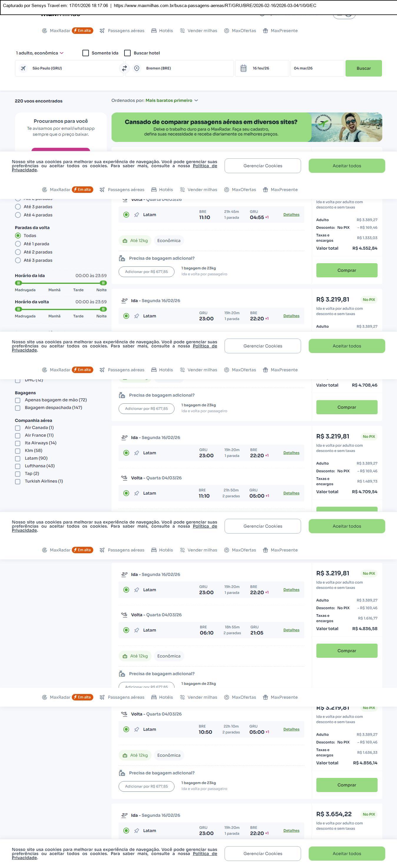Click the MaxPresente gift icon in top navigation
Viewport: 397px width, 868px height.
tap(265, 31)
